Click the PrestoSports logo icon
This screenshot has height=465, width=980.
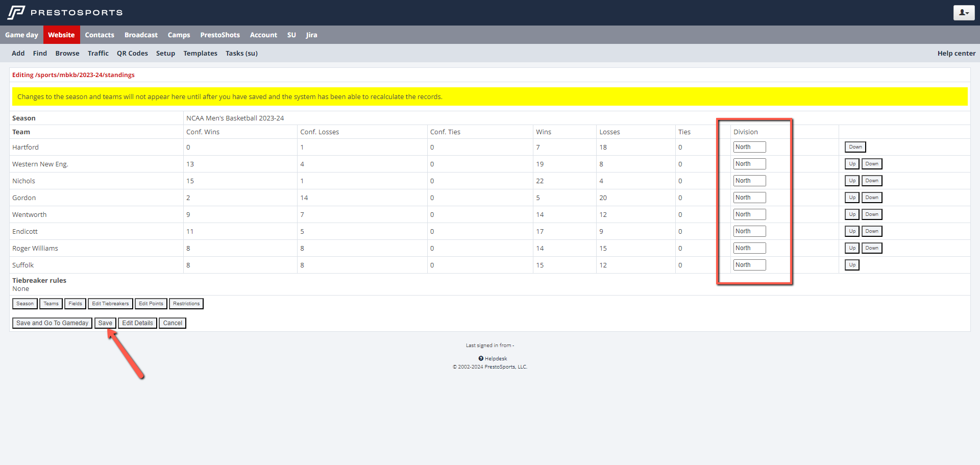tap(16, 12)
